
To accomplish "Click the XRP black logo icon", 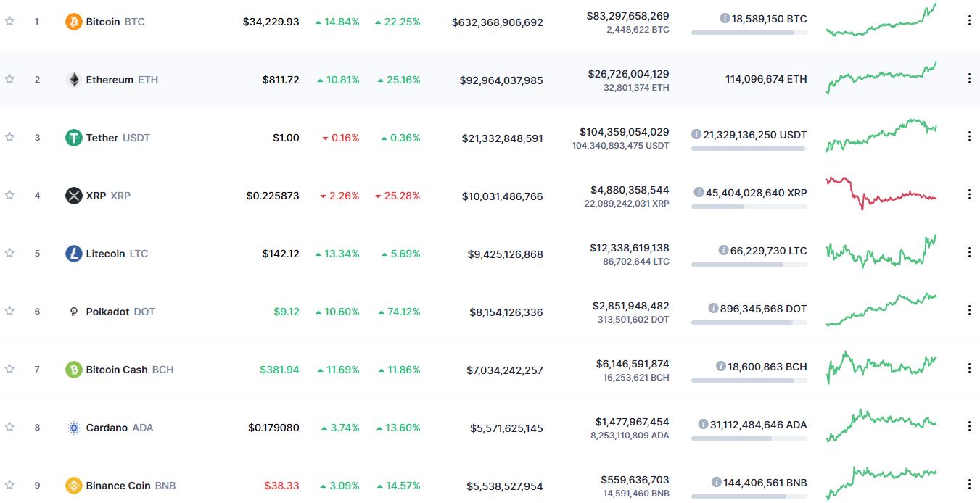I will 74,196.
